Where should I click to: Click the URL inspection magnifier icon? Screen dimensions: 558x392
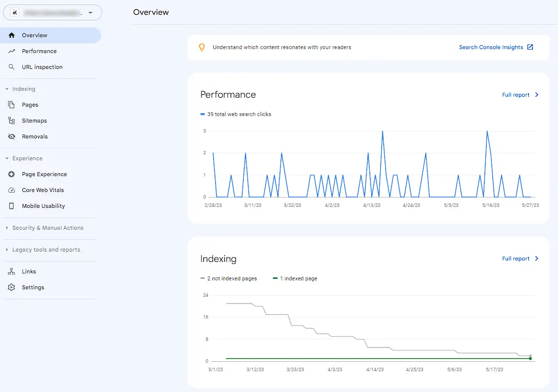point(12,67)
